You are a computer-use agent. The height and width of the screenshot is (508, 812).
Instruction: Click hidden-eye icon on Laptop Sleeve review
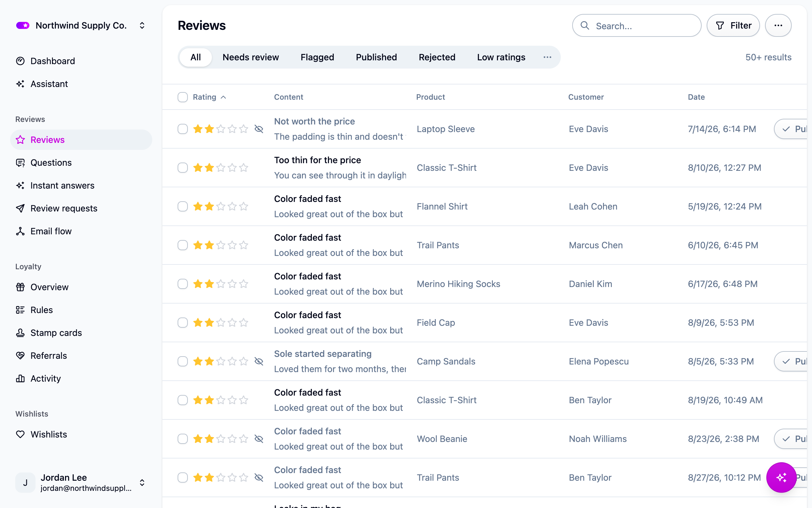point(259,129)
